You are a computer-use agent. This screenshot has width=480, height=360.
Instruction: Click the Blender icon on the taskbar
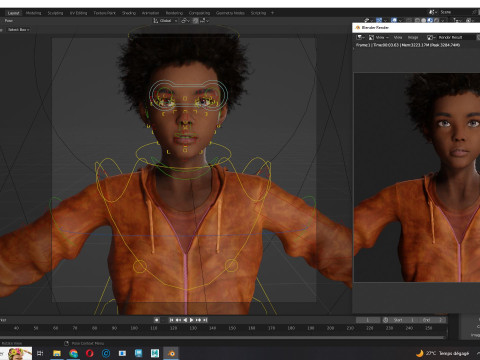click(x=171, y=353)
